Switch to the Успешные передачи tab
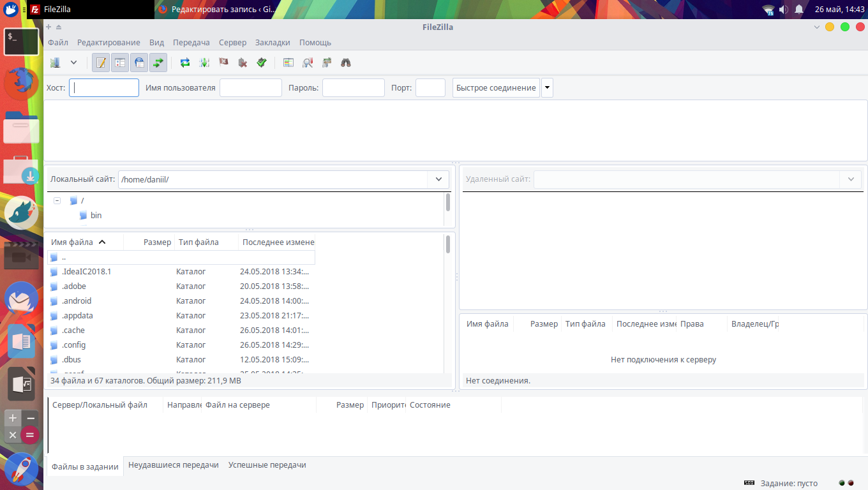This screenshot has height=490, width=868. 267,465
